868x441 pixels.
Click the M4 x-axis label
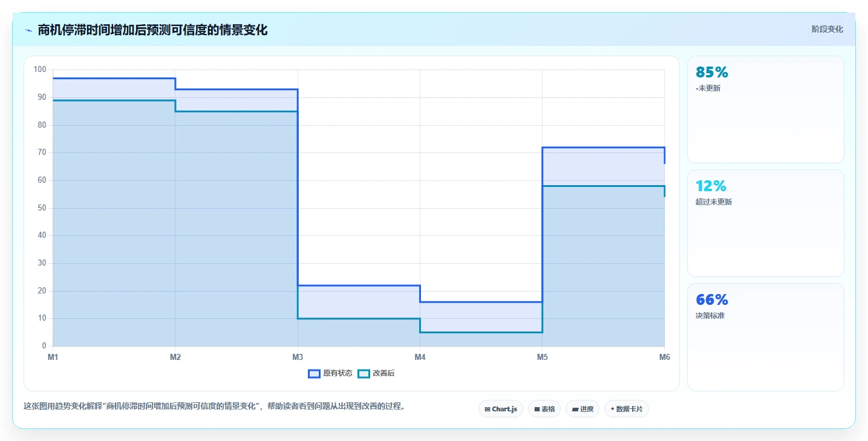coord(420,358)
